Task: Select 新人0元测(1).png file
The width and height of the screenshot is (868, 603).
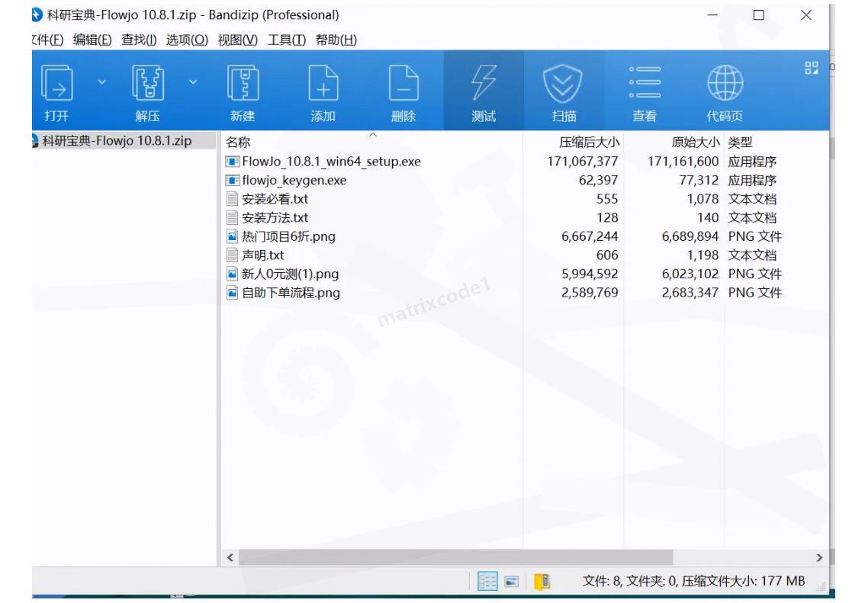Action: tap(290, 274)
